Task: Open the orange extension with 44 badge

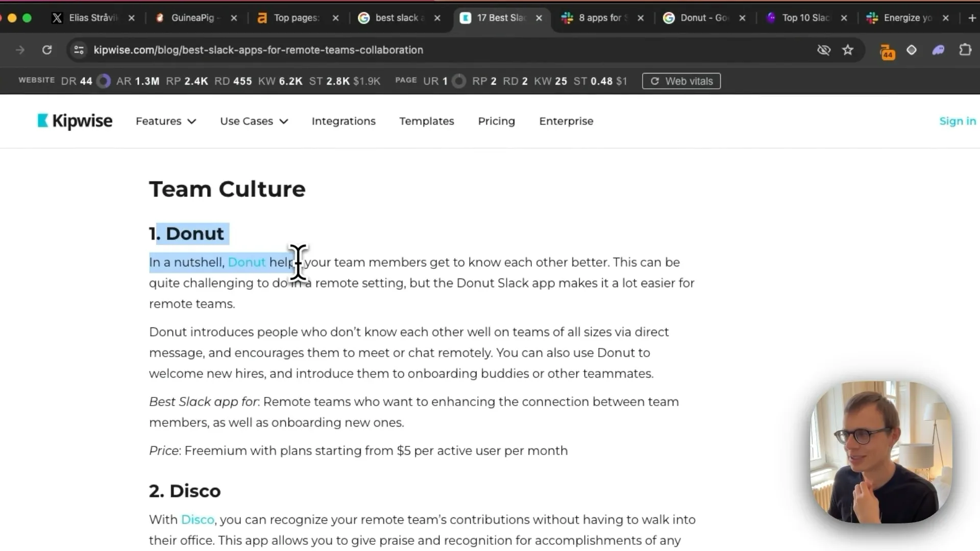Action: (x=887, y=51)
